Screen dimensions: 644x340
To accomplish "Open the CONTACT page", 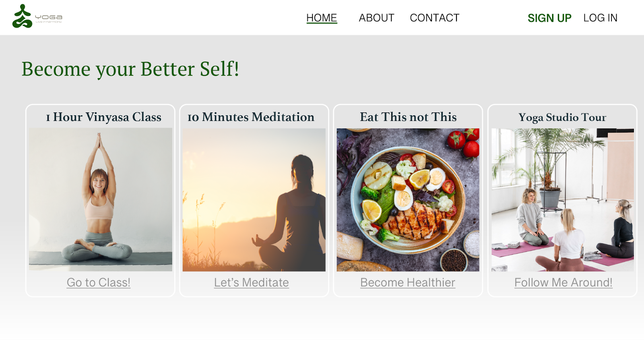I will point(434,18).
